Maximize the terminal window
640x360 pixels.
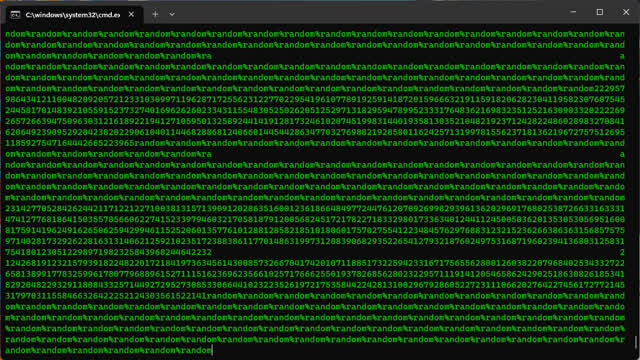pyautogui.click(x=600, y=12)
